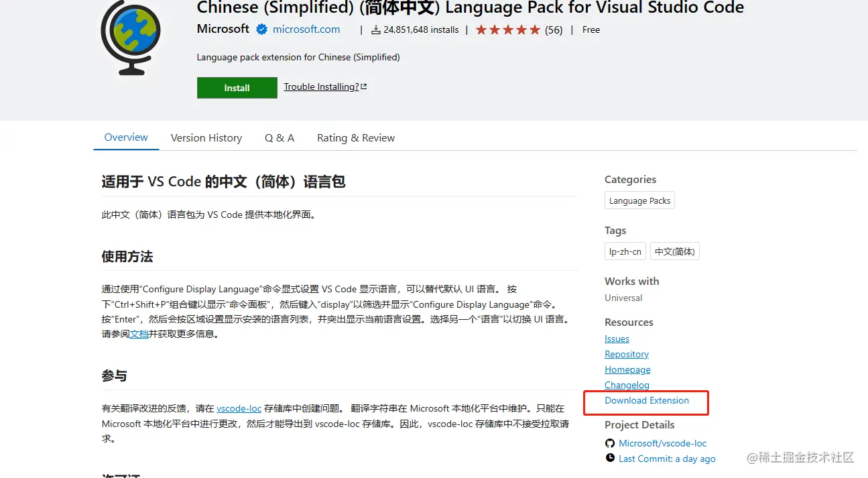Click the installs download icon
This screenshot has height=478, width=868.
(x=376, y=30)
